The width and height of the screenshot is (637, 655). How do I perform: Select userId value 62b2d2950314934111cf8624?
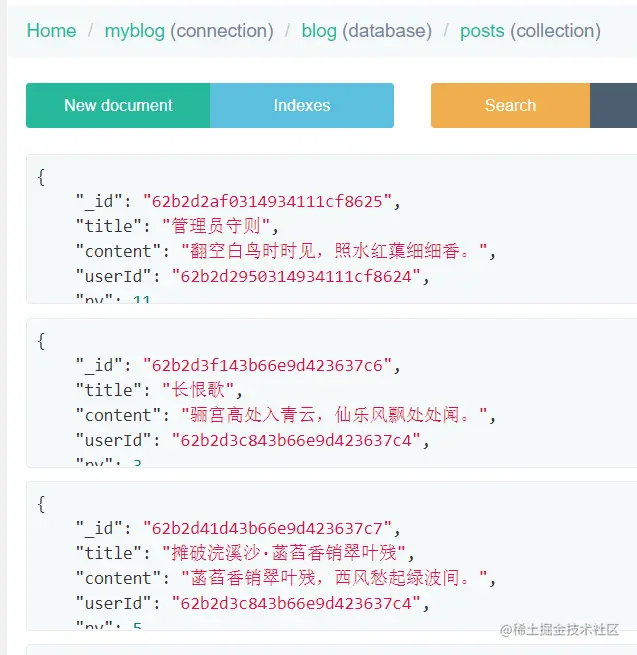click(296, 276)
